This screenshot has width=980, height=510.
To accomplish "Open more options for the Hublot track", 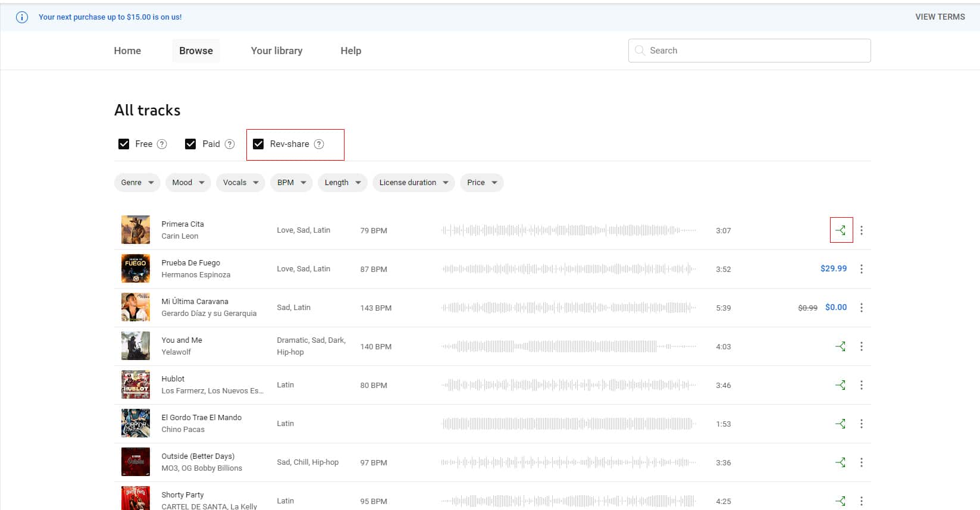I will pos(861,385).
